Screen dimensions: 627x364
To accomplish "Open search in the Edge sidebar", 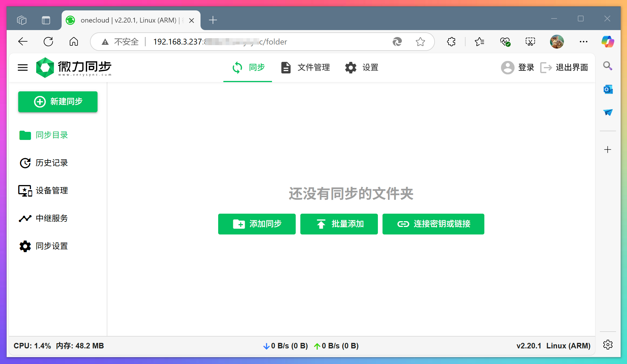I will tap(607, 66).
